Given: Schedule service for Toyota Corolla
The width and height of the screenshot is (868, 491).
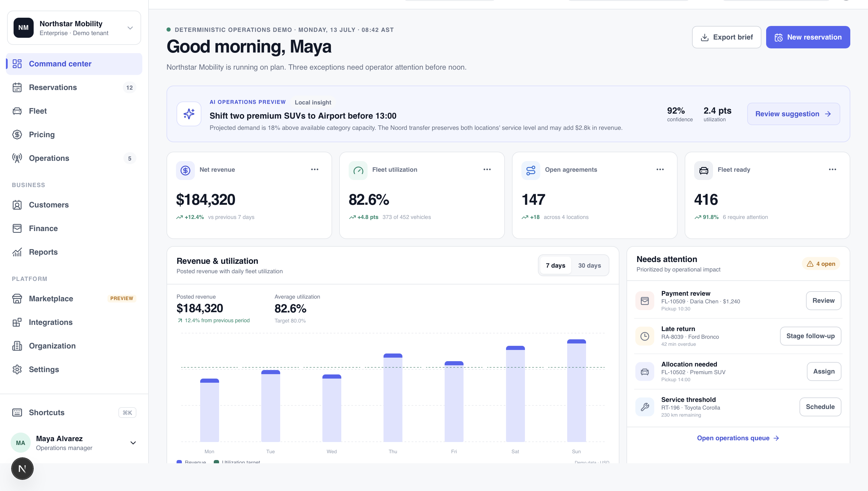Looking at the screenshot, I should point(820,407).
